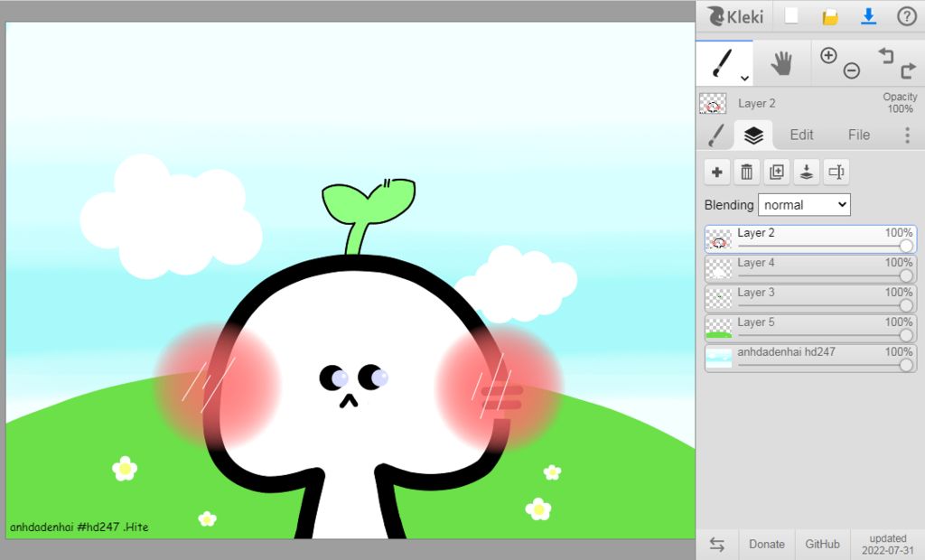The image size is (925, 560).
Task: Switch to the Layers tab
Action: pyautogui.click(x=753, y=135)
